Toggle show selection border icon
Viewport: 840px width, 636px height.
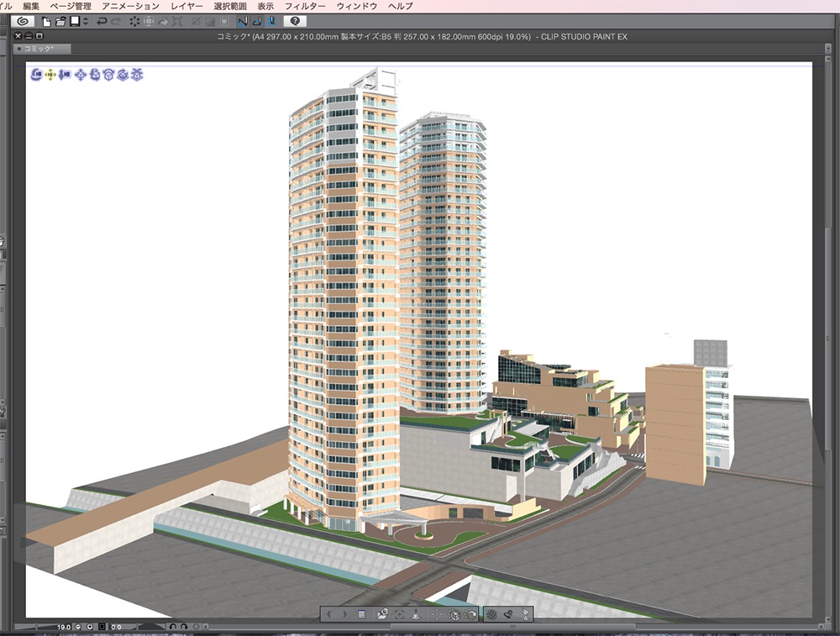(224, 21)
